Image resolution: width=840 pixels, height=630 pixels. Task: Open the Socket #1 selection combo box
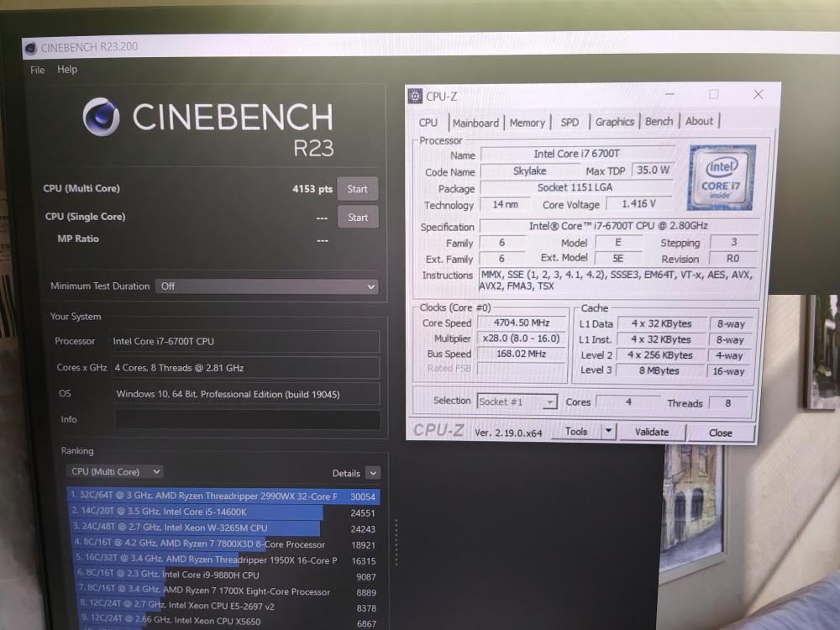click(517, 402)
